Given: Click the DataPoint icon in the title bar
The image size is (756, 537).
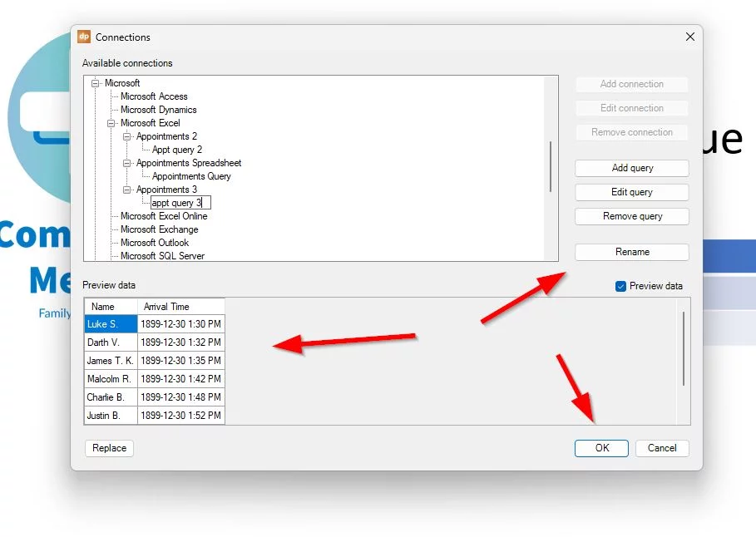Looking at the screenshot, I should (84, 37).
